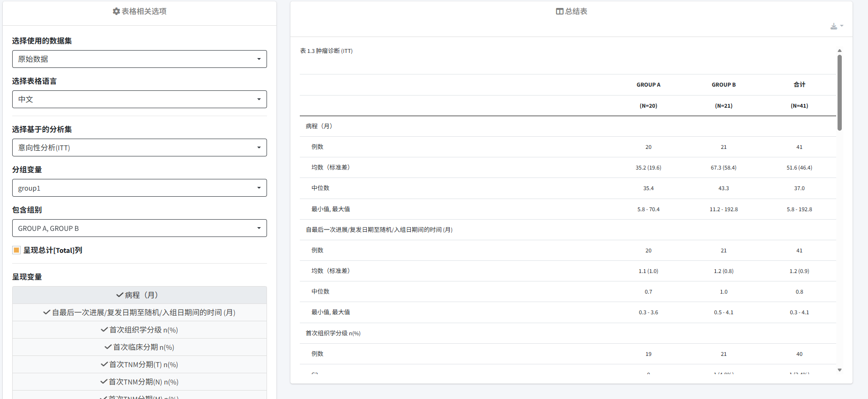Click the 自最后一次进展/复发日期 variable item
The image size is (868, 399).
click(139, 312)
